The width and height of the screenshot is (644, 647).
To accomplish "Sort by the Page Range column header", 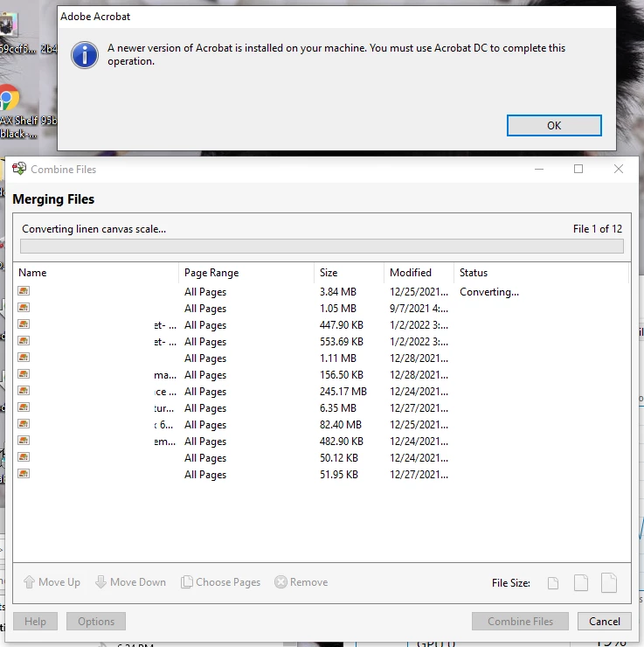I will (x=246, y=273).
